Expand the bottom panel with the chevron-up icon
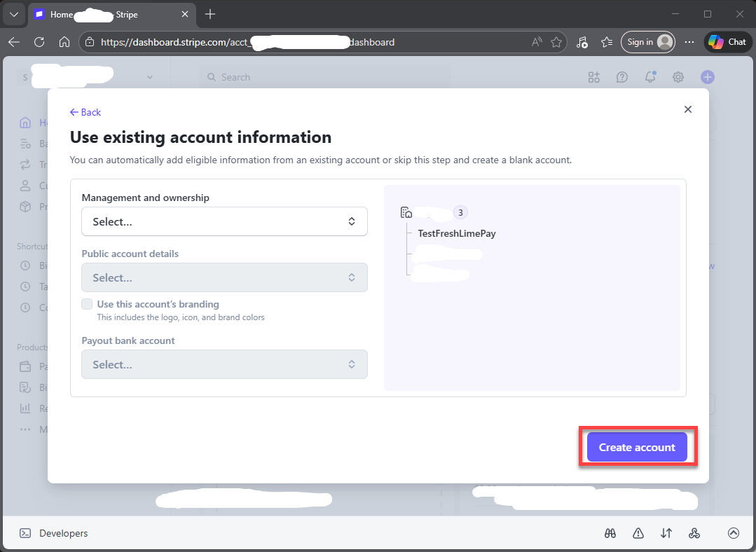This screenshot has height=552, width=756. tap(734, 532)
